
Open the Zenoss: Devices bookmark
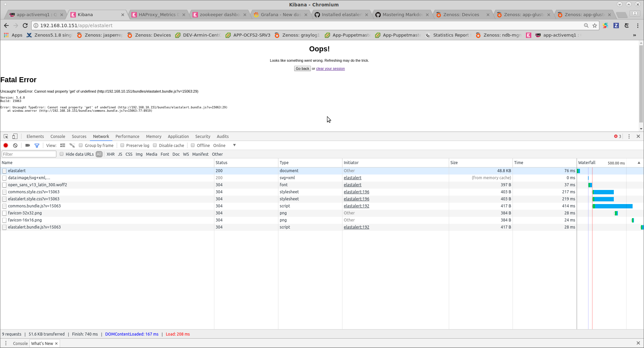pos(153,35)
